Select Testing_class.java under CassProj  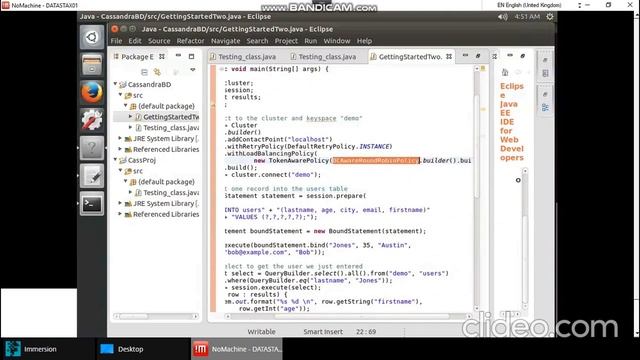click(171, 192)
